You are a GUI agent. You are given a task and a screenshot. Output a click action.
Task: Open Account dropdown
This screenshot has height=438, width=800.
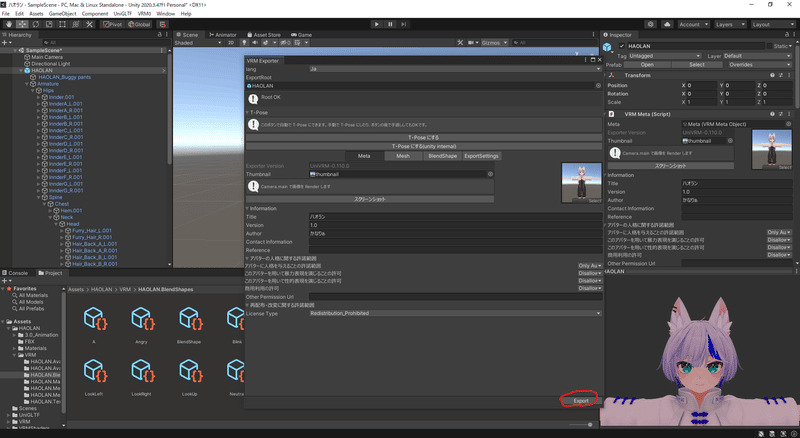point(693,24)
